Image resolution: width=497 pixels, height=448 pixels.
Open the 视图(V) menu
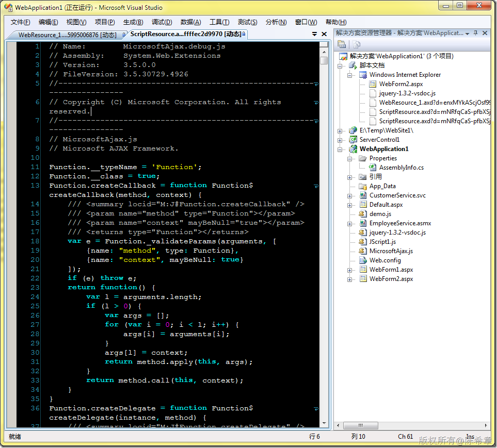click(76, 22)
